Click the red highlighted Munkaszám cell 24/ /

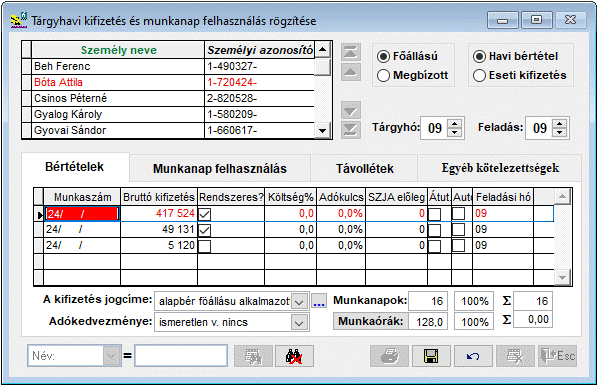point(82,214)
